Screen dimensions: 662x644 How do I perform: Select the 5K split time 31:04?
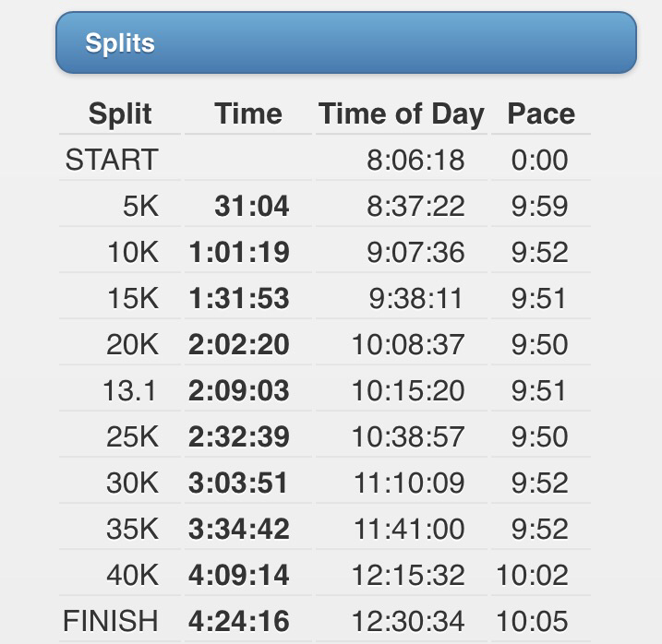click(x=251, y=207)
